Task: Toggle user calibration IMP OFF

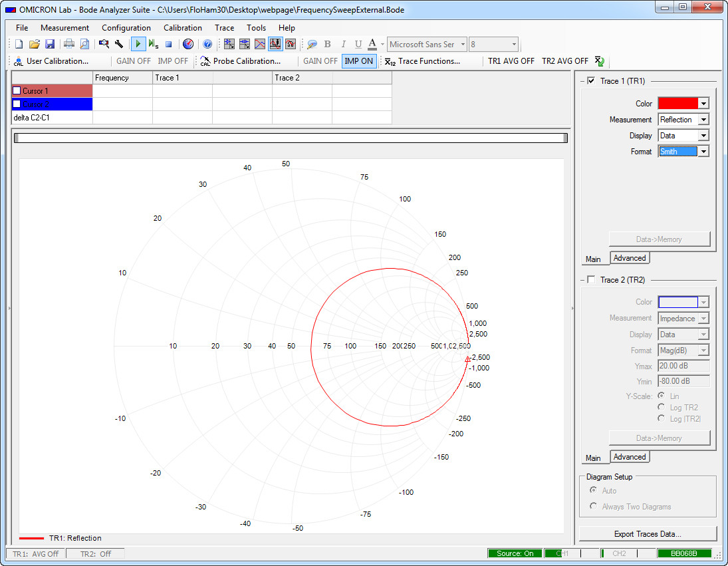Action: pos(173,61)
